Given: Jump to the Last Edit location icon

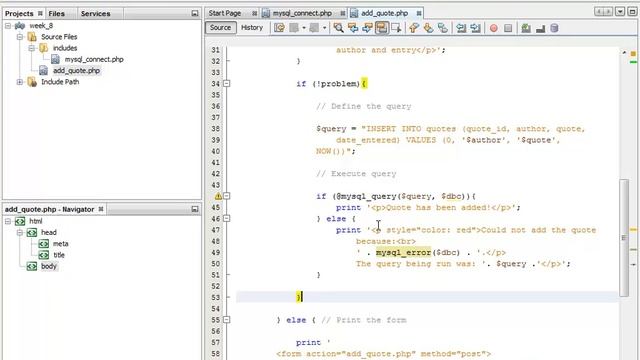Looking at the screenshot, I should 280,28.
